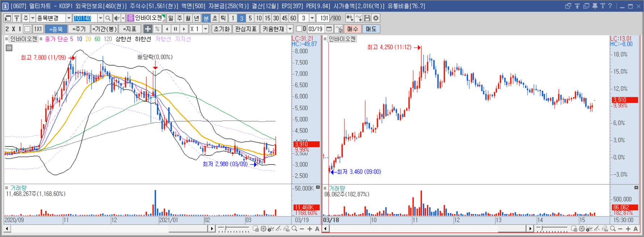The width and height of the screenshot is (644, 237).
Task: Activate the crosshair cursor tool
Action: point(148,29)
